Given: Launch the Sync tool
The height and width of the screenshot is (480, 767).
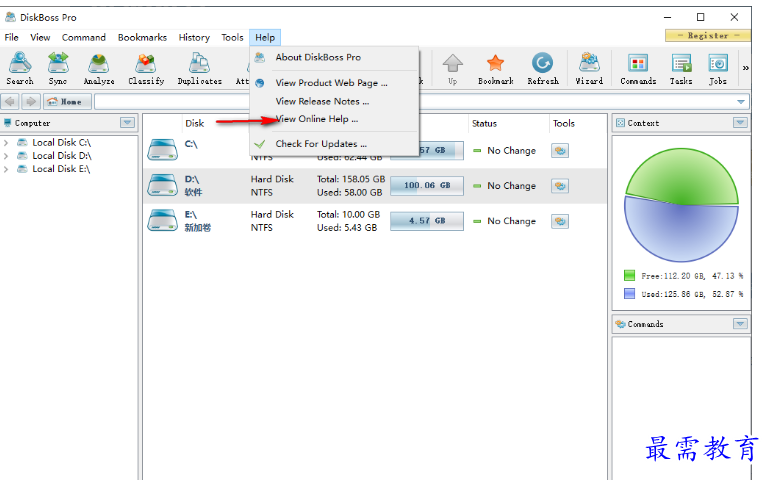Looking at the screenshot, I should pyautogui.click(x=58, y=69).
